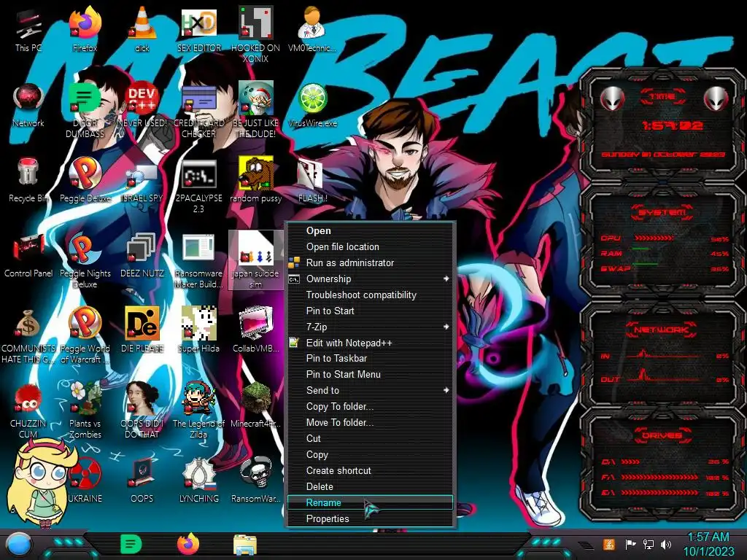Choose Pin to Taskbar
Screen dimensions: 747x560
coord(370,358)
